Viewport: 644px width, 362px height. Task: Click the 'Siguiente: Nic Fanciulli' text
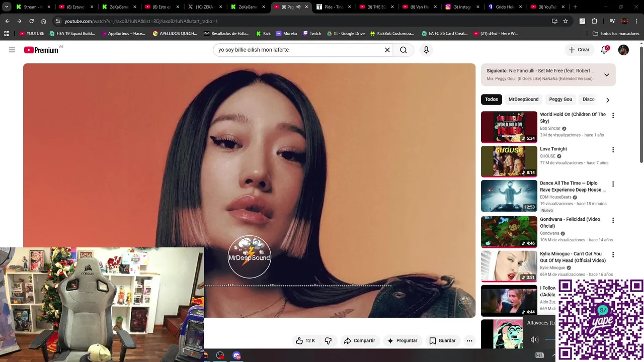(x=540, y=71)
